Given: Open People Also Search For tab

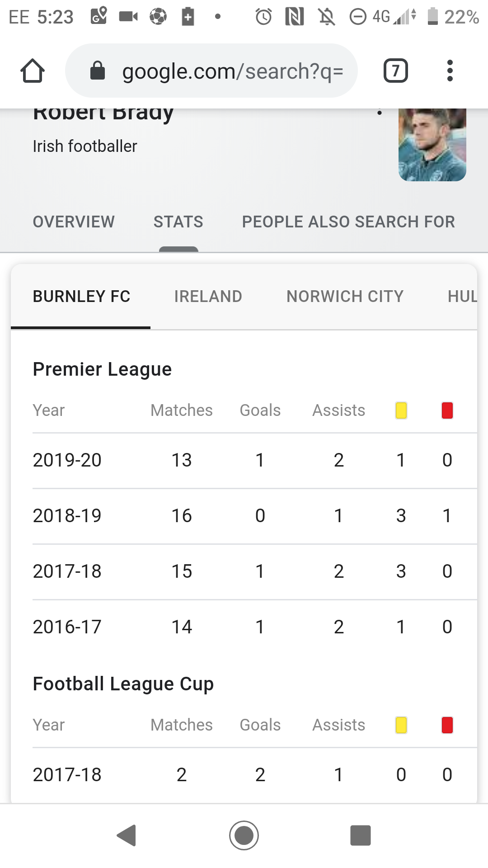Looking at the screenshot, I should coord(348,222).
